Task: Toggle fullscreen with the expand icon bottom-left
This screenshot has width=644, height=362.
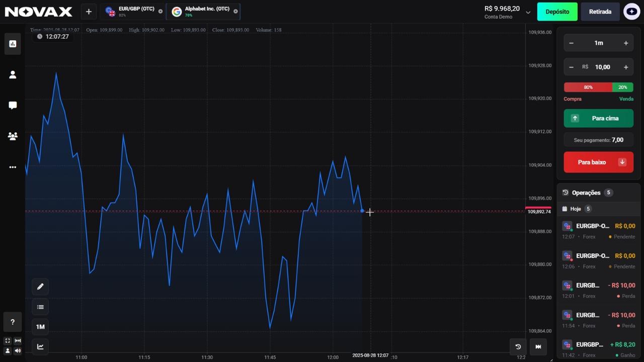Action: coord(8,340)
